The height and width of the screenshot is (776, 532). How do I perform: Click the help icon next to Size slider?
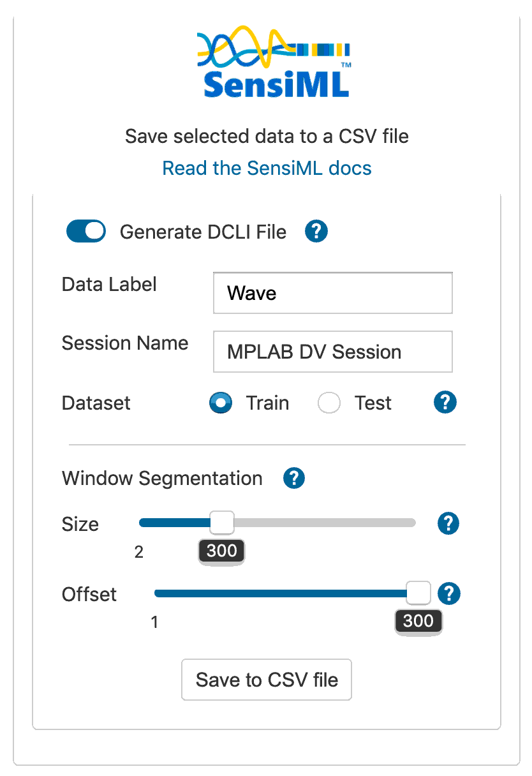(448, 523)
